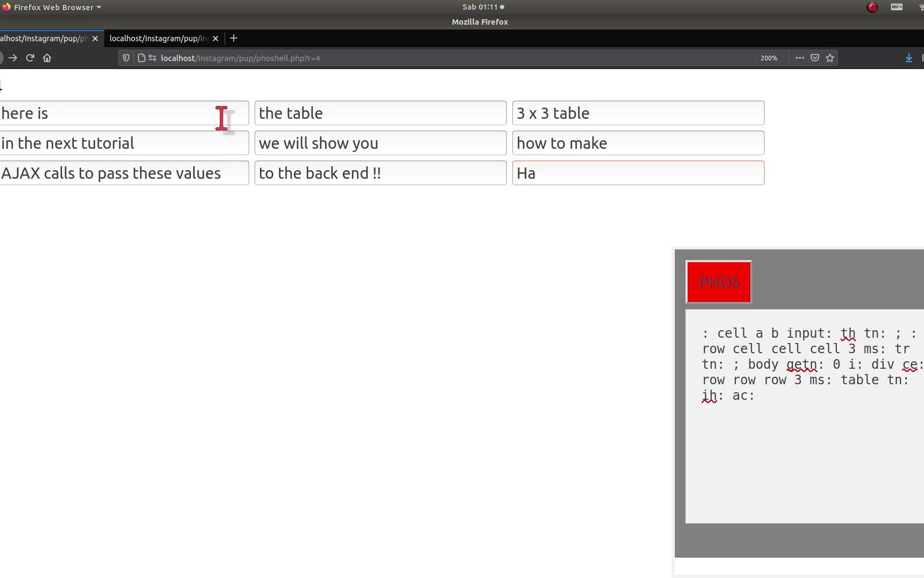Open Firefox Web Browser app menu

pos(52,7)
